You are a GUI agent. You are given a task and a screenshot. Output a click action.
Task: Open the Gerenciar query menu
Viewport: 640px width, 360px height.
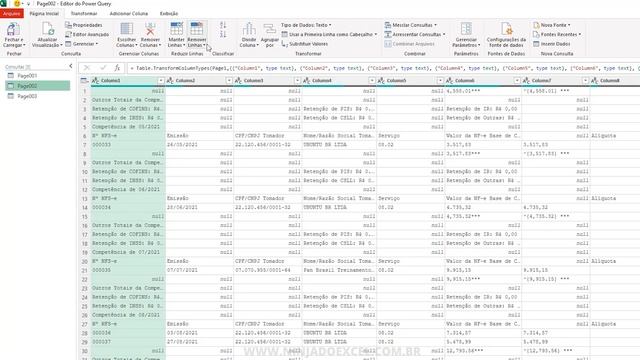82,44
